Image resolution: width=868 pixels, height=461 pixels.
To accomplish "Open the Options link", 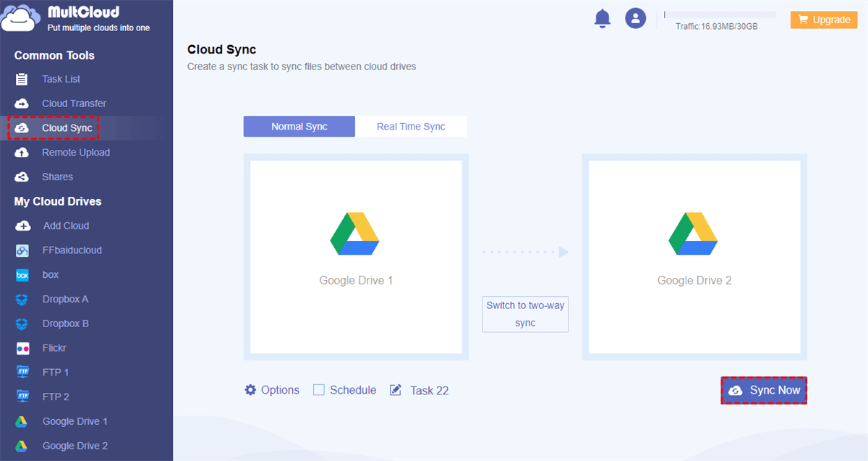I will (280, 390).
